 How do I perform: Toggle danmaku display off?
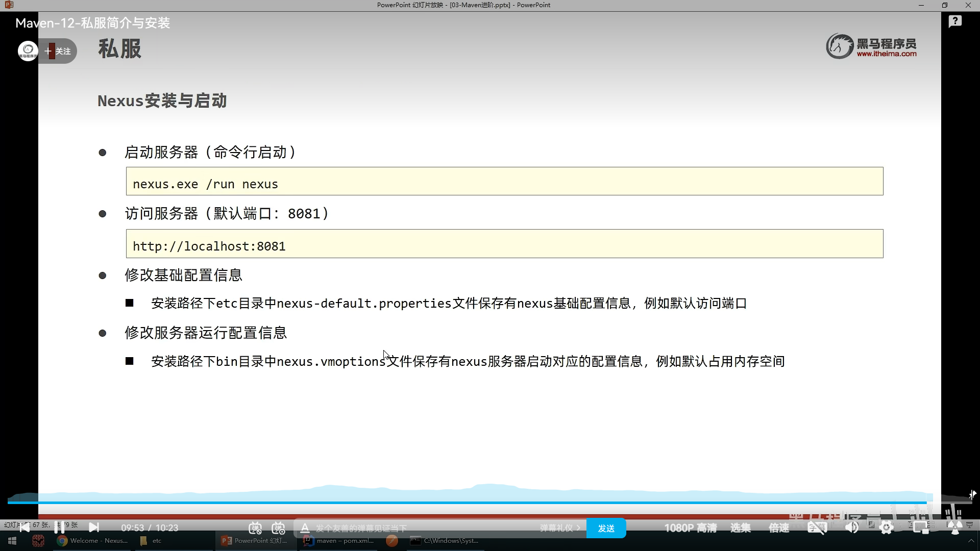pos(255,528)
